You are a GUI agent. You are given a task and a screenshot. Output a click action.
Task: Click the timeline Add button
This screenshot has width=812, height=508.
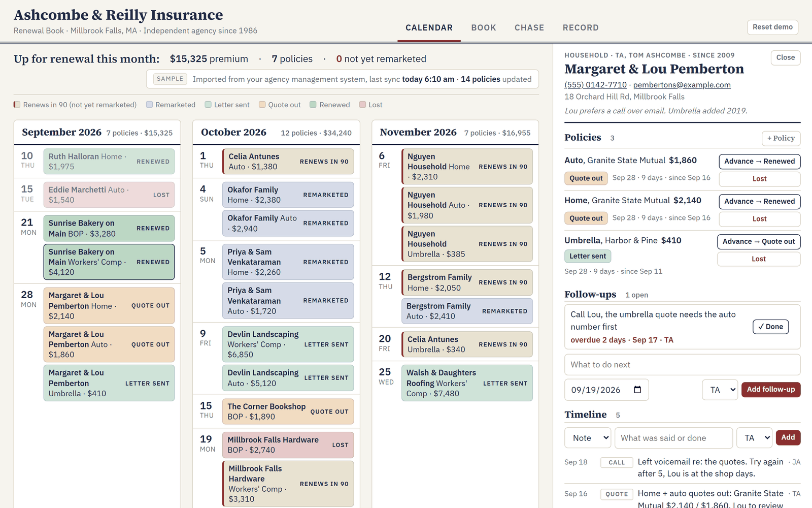pyautogui.click(x=788, y=438)
